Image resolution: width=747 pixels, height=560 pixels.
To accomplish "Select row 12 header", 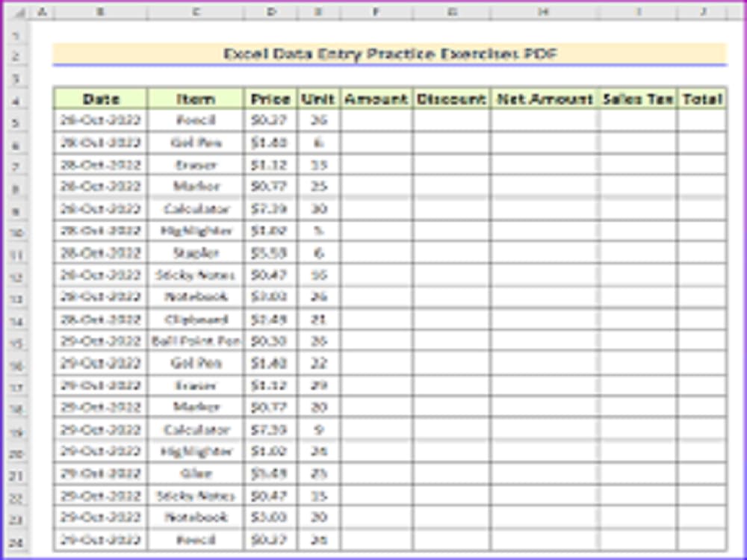I will [16, 276].
